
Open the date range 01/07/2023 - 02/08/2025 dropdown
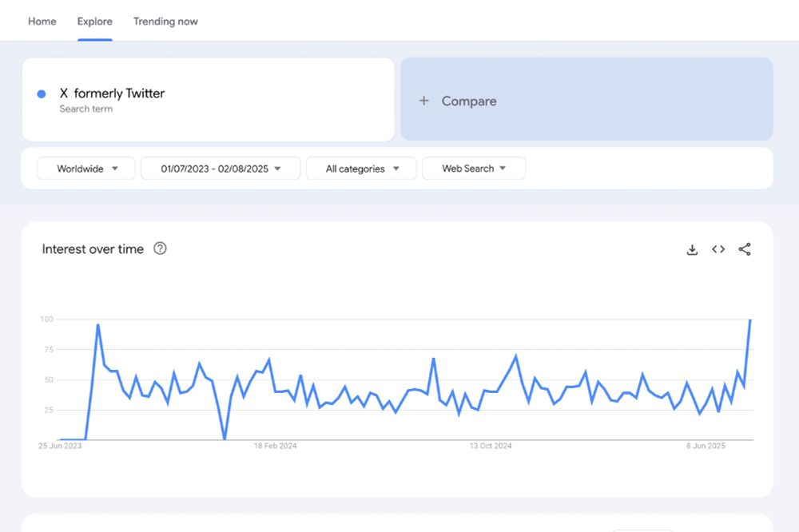point(221,169)
